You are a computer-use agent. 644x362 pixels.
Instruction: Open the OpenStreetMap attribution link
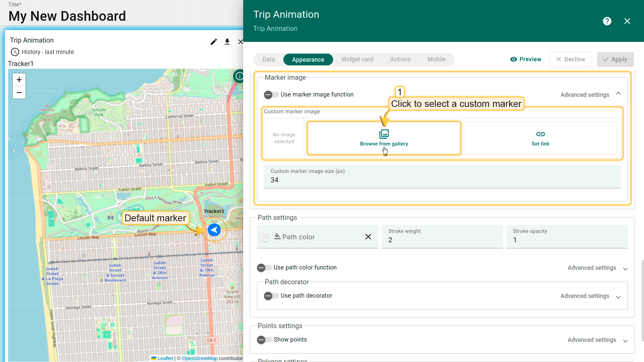[200, 358]
